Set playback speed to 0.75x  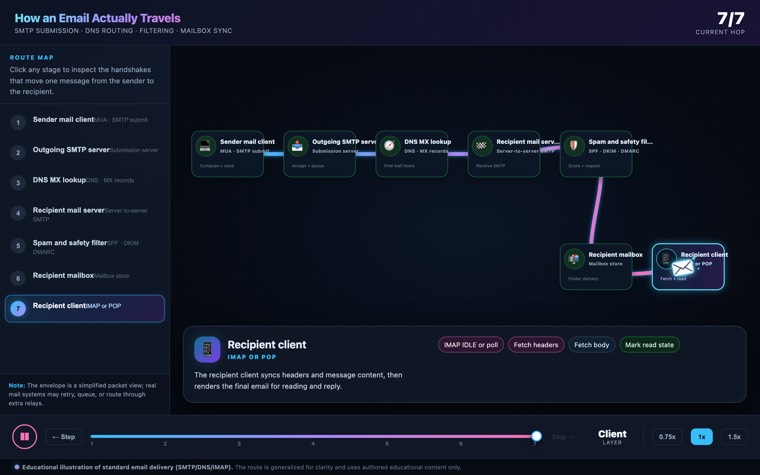667,437
